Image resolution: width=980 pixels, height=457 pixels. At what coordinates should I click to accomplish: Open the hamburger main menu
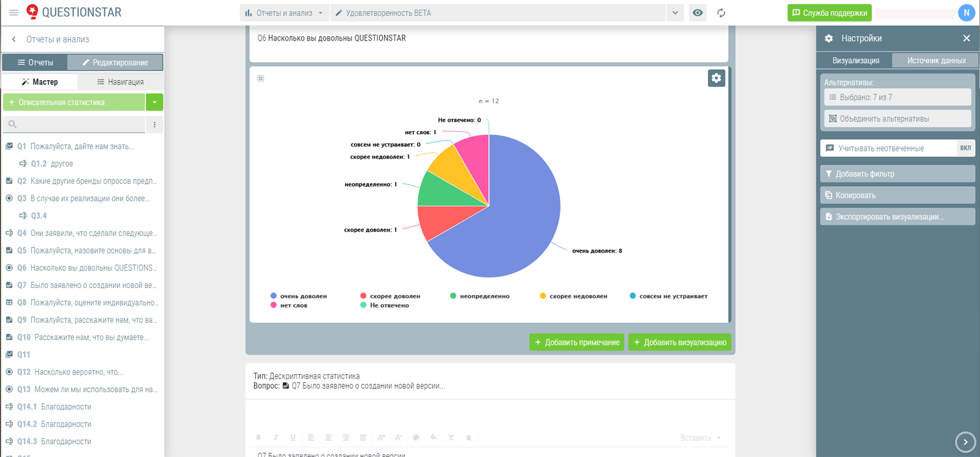coord(13,12)
